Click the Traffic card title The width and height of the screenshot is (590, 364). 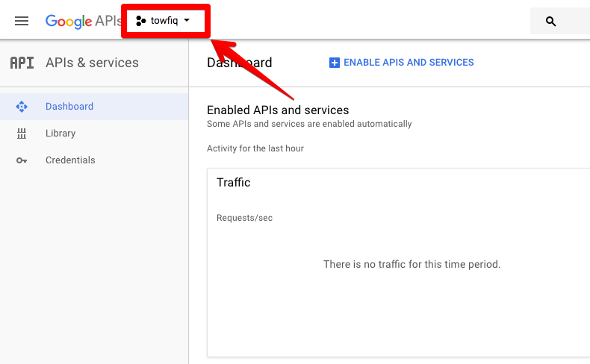tap(234, 182)
